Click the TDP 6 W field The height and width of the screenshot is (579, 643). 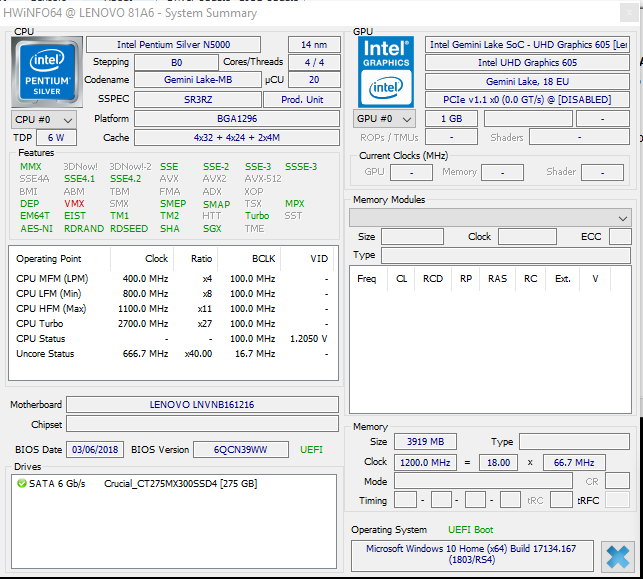pyautogui.click(x=56, y=138)
